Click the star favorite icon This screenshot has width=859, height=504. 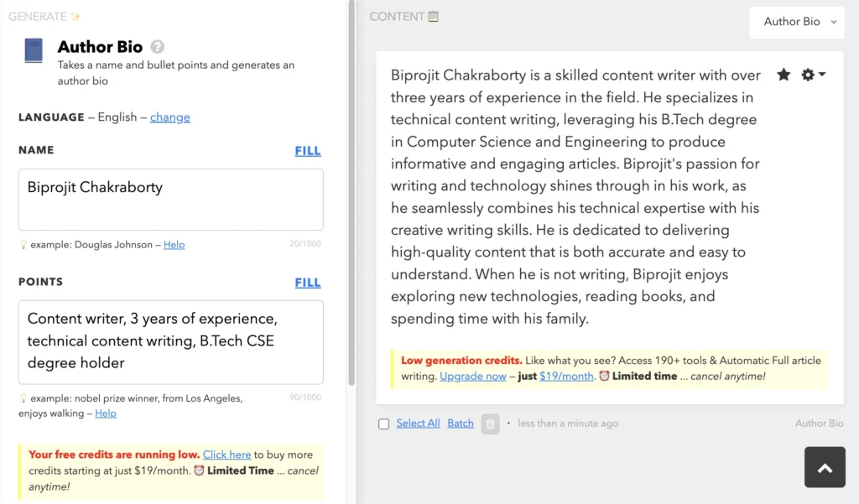(x=784, y=75)
